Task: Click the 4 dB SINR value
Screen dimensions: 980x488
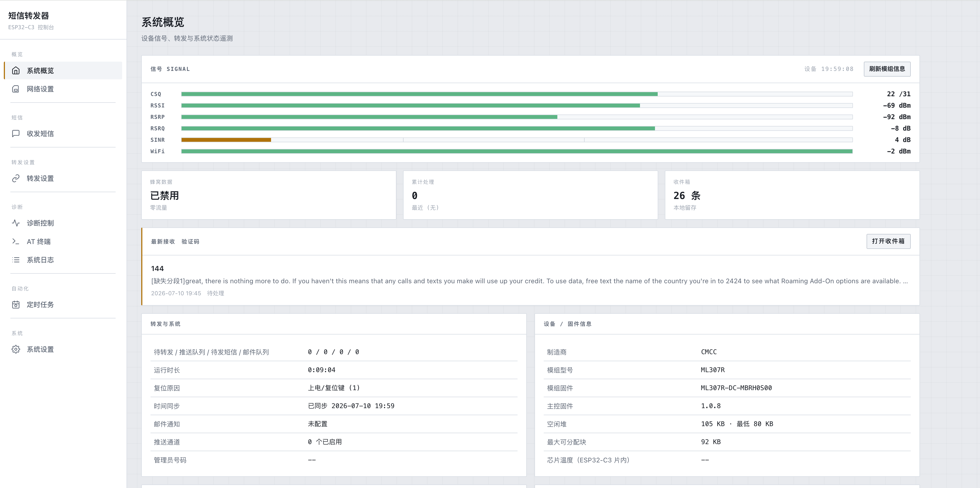Action: tap(902, 140)
